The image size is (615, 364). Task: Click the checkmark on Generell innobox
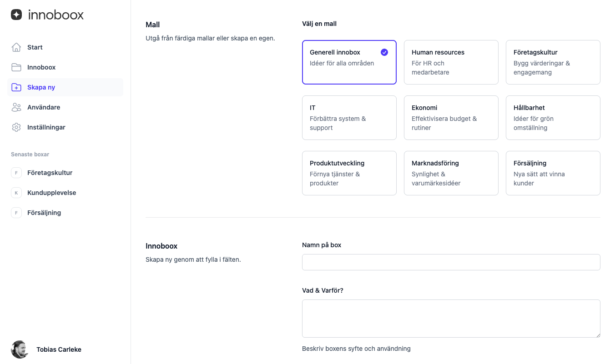[x=384, y=52]
